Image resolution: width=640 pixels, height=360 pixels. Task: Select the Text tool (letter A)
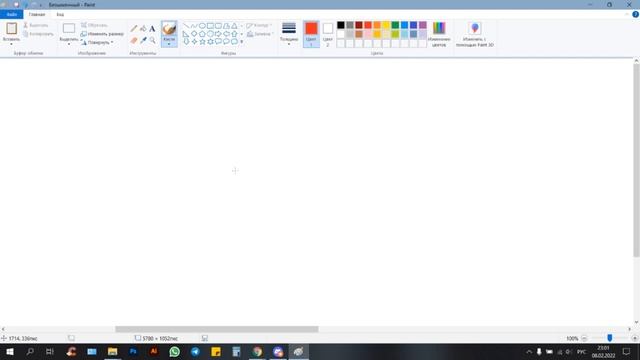coord(152,29)
